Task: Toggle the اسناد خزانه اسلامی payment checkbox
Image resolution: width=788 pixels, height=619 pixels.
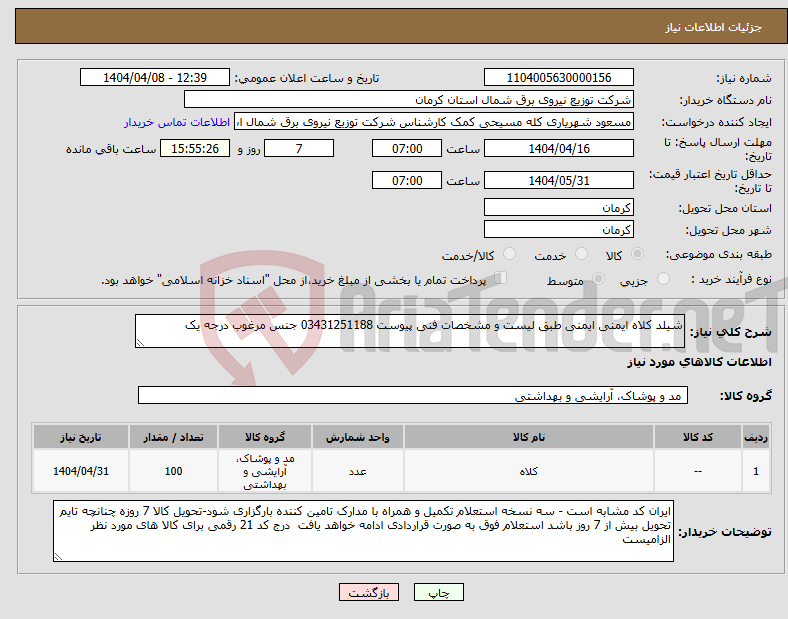Action: [x=501, y=278]
